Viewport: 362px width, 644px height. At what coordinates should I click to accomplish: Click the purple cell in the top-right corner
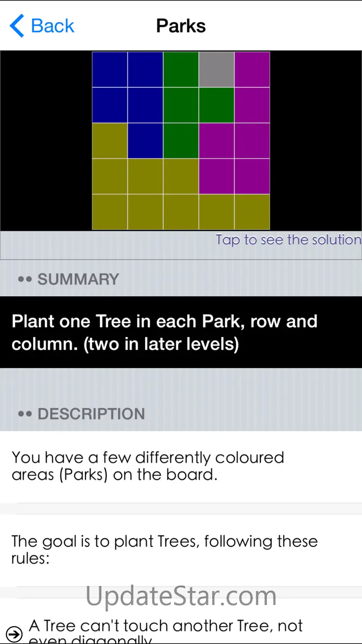coord(252,70)
